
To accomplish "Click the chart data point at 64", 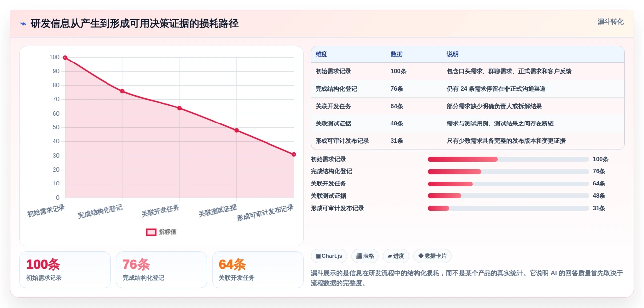I will [179, 108].
